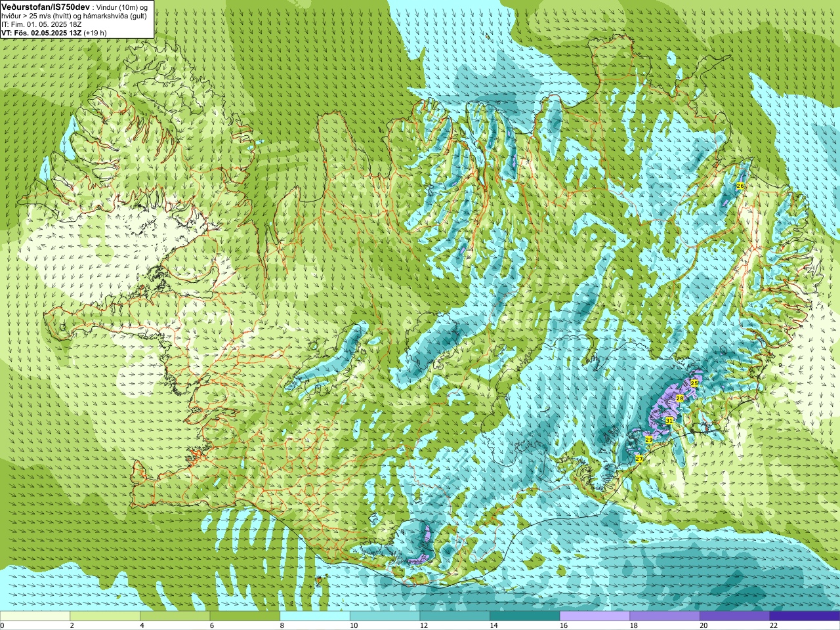Click the yellow gust label 28
This screenshot has width=840, height=630.
[679, 398]
